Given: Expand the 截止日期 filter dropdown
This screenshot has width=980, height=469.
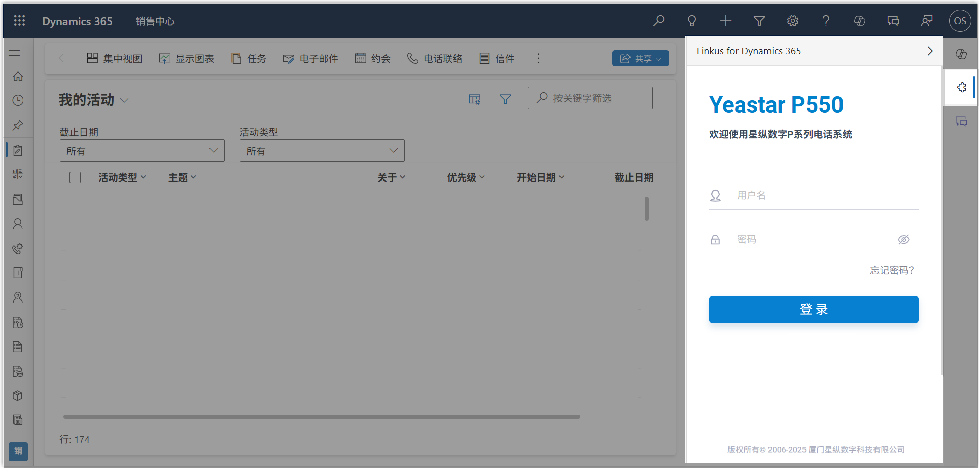Looking at the screenshot, I should tap(142, 151).
